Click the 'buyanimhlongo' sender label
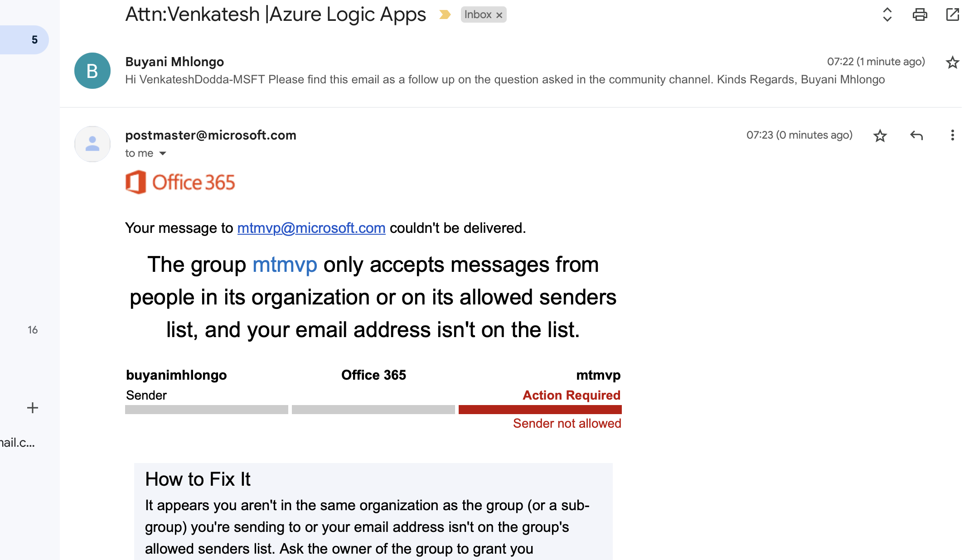 coord(176,375)
